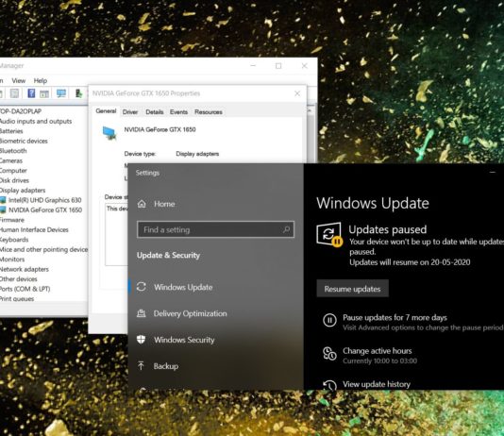Click the Updates paused status icon

[329, 235]
